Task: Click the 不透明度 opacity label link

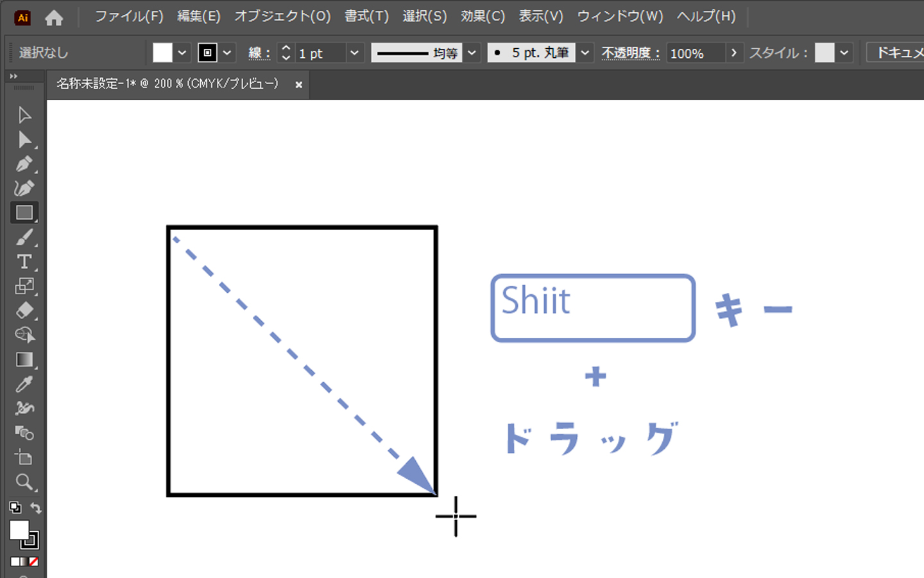Action: [630, 53]
